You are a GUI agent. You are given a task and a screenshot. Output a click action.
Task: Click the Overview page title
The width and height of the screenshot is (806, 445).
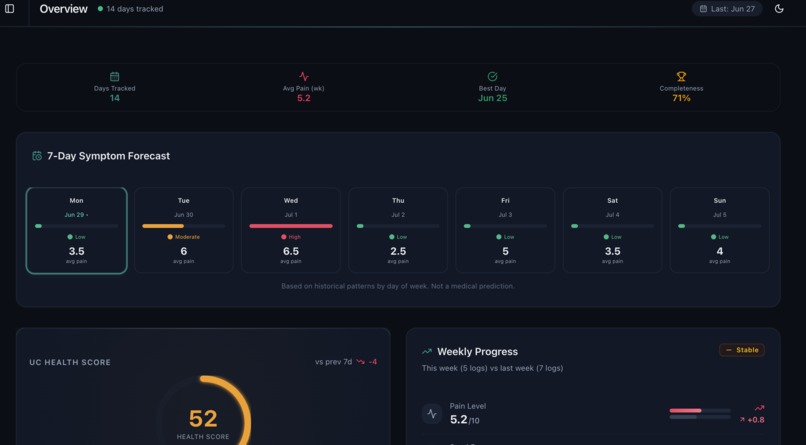64,9
